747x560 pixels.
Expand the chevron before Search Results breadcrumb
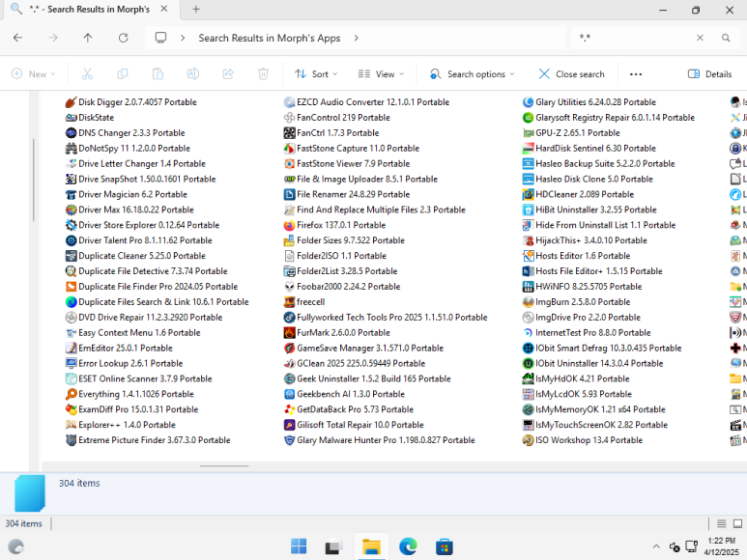(183, 38)
